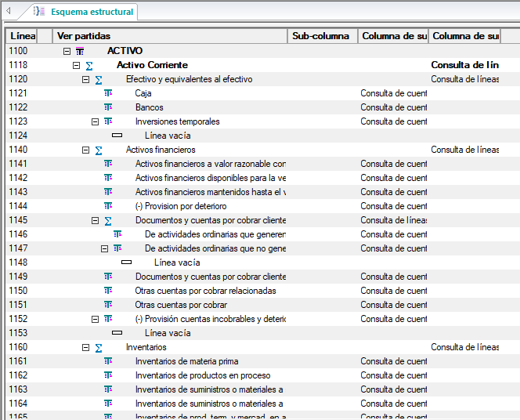Collapse the Inventarios group

click(85, 347)
